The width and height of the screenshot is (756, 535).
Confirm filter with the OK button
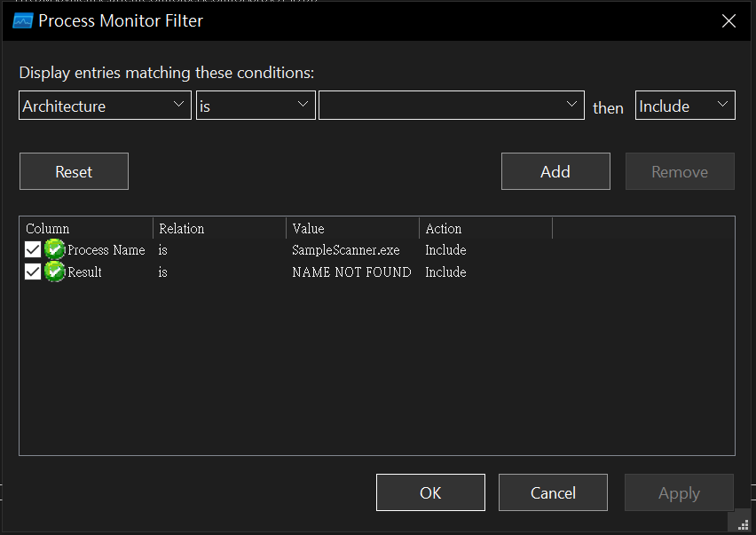coord(430,492)
